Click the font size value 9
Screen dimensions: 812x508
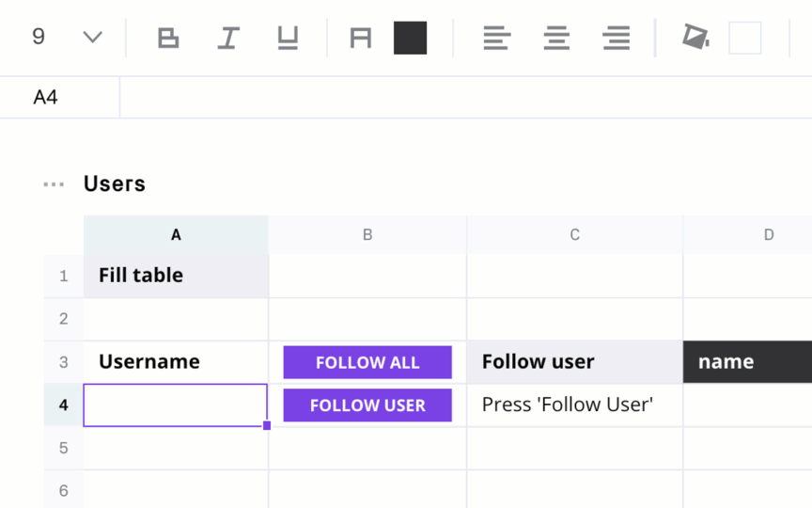pyautogui.click(x=39, y=37)
